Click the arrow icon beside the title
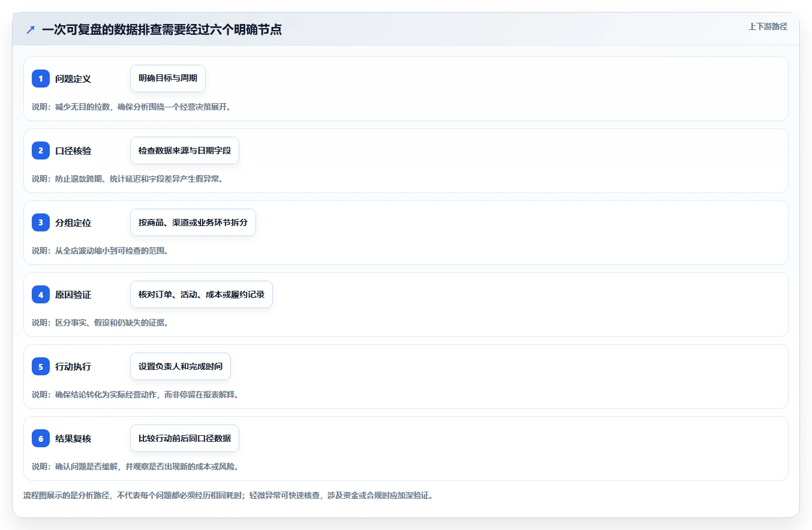 click(x=31, y=29)
